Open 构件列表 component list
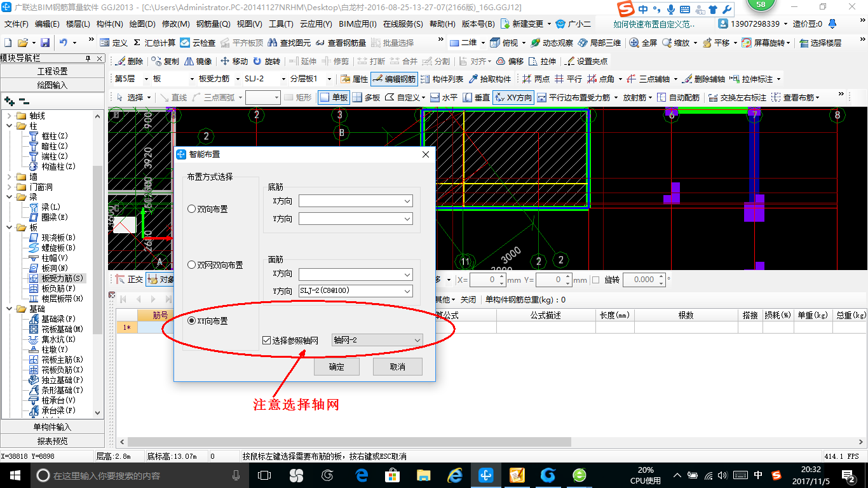 (442, 79)
